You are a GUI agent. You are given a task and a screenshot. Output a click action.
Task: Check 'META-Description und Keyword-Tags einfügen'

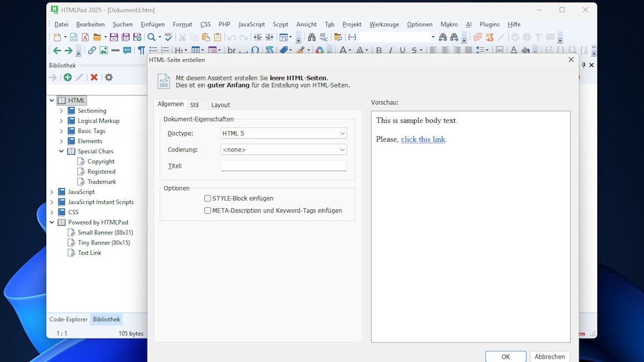coord(207,211)
